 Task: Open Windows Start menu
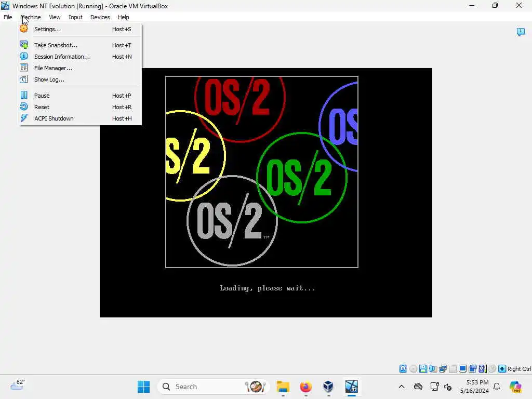pos(143,387)
